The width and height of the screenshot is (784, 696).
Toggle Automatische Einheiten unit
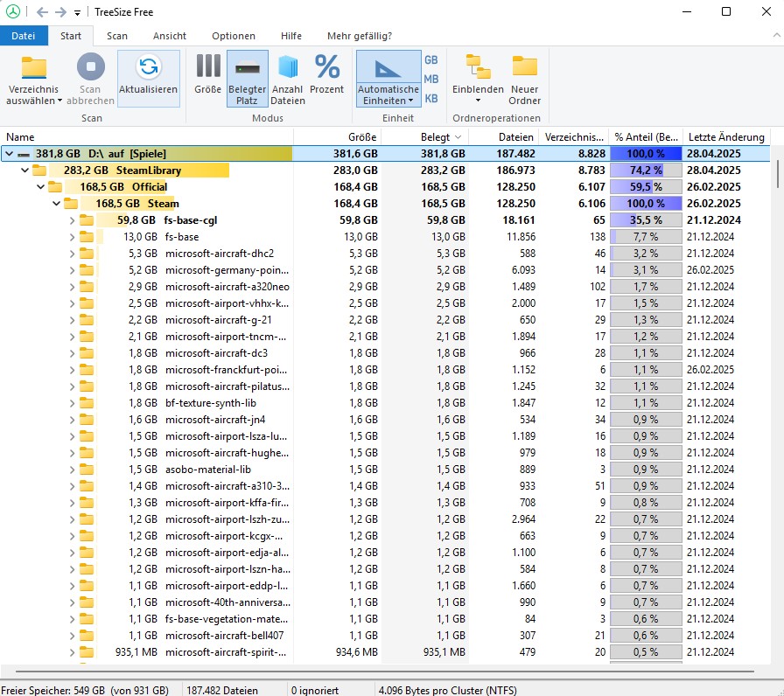pos(388,79)
